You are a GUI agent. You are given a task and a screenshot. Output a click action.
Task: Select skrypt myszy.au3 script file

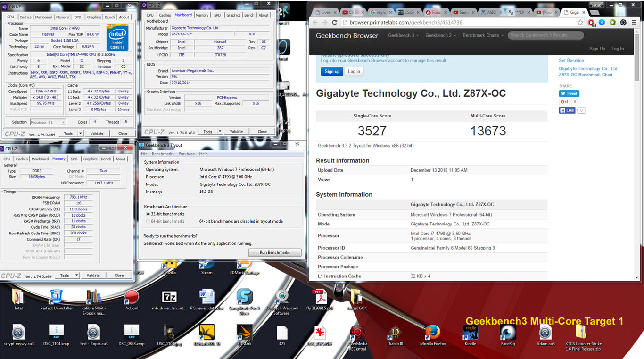(x=18, y=335)
